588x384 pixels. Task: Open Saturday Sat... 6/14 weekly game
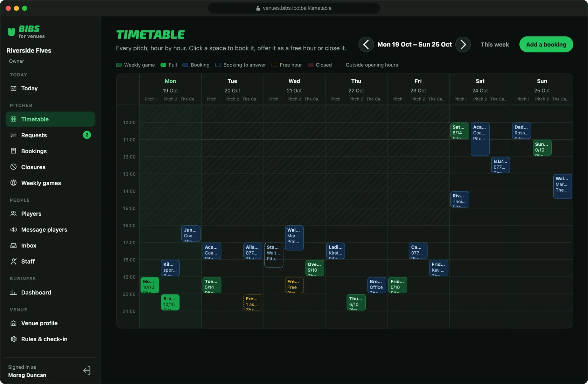click(460, 131)
